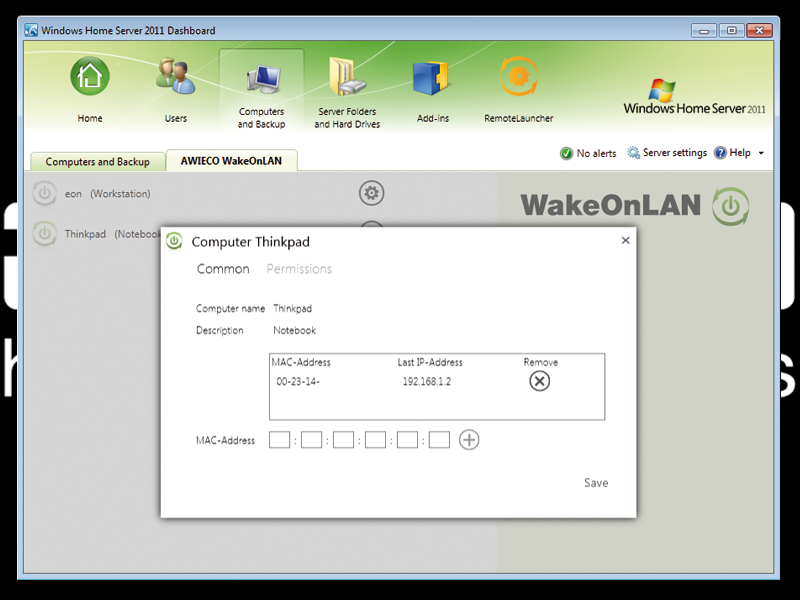
Task: Launch the RemoteLauncher section icon
Action: tap(518, 77)
